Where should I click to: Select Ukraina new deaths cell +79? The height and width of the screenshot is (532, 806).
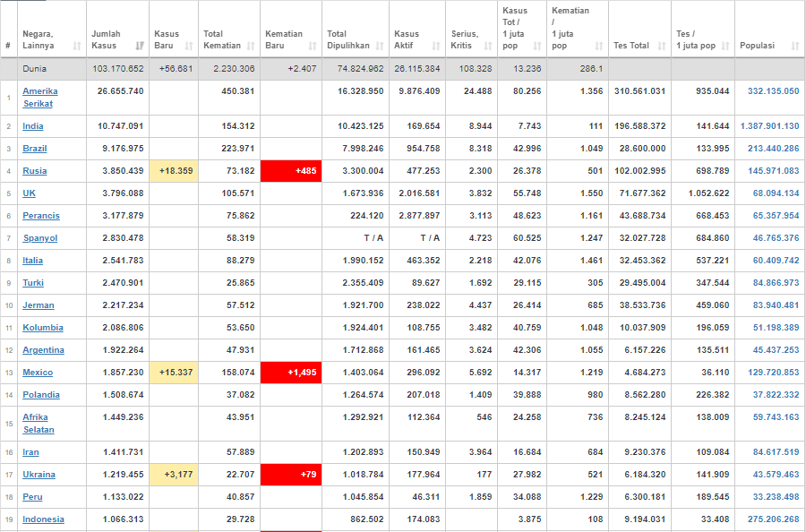pos(291,475)
